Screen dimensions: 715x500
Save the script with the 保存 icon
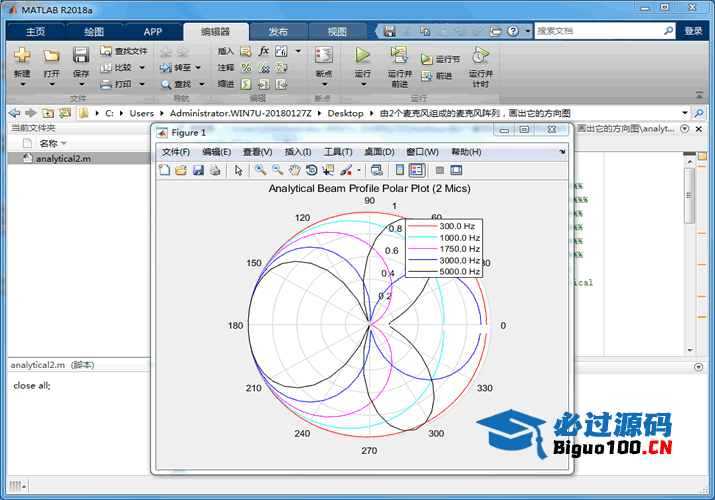(x=81, y=55)
